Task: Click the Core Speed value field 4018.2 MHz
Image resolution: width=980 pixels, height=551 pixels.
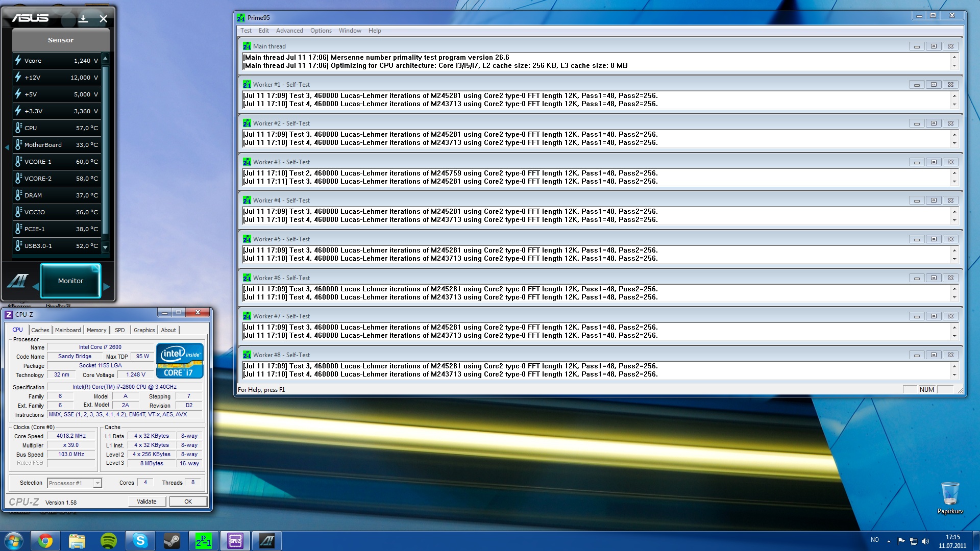Action: point(71,436)
